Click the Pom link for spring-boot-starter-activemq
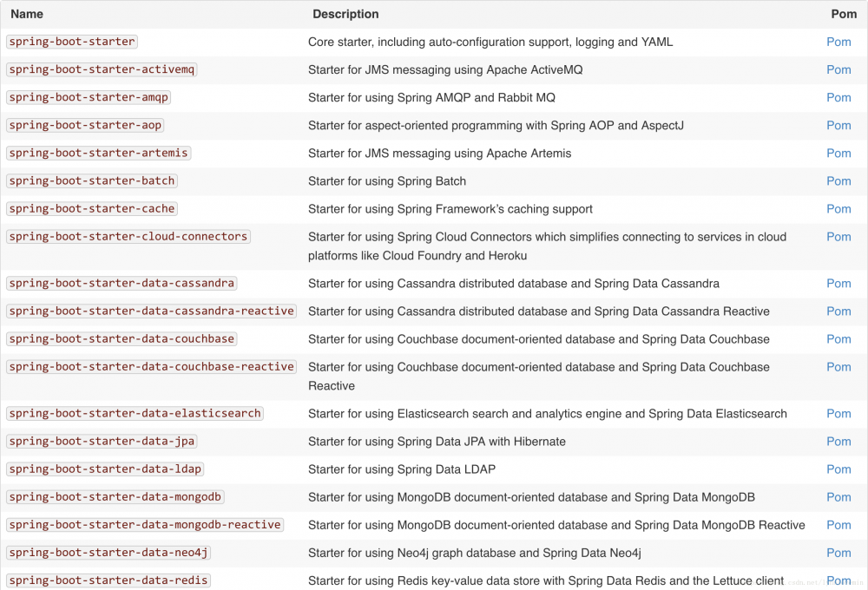Image resolution: width=868 pixels, height=590 pixels. click(x=838, y=69)
